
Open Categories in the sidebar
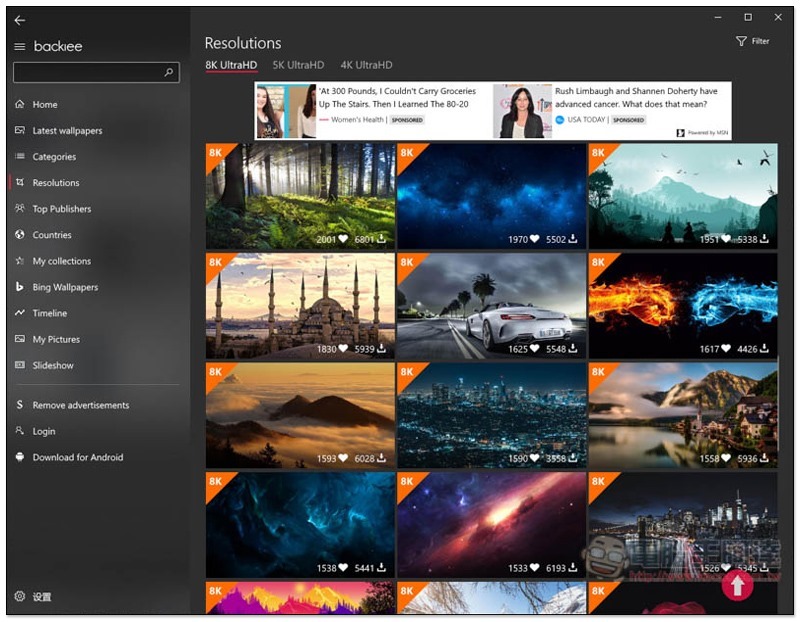pyautogui.click(x=54, y=157)
